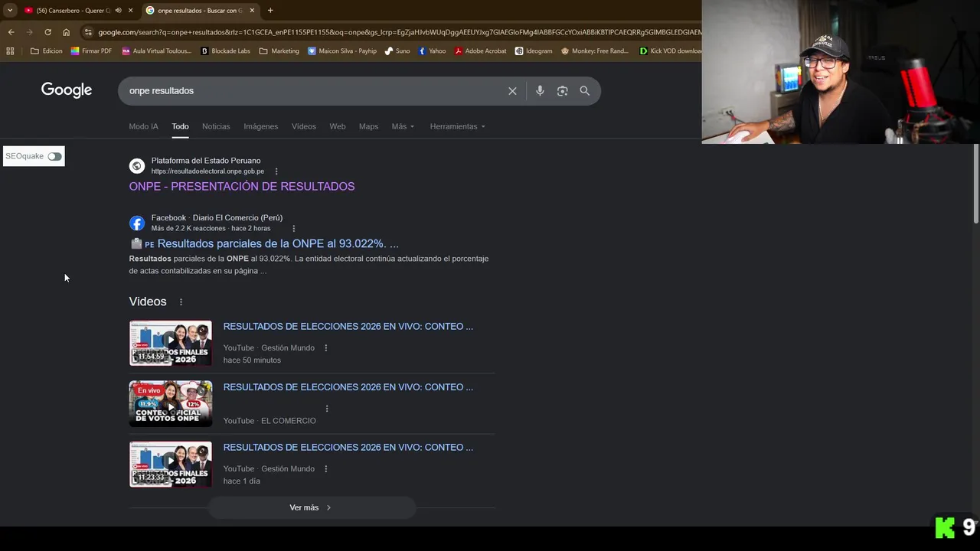
Task: Open Maicon Silva - Payhip bookmark
Action: (x=342, y=51)
